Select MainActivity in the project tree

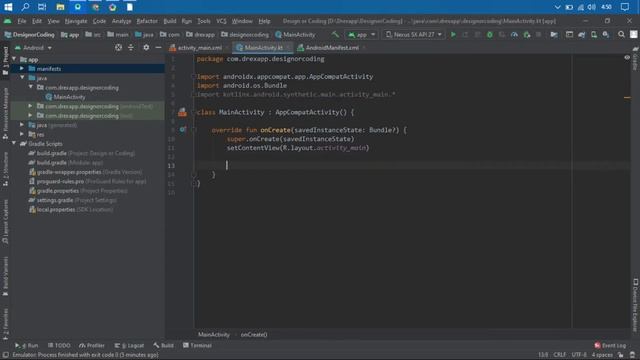click(x=65, y=97)
